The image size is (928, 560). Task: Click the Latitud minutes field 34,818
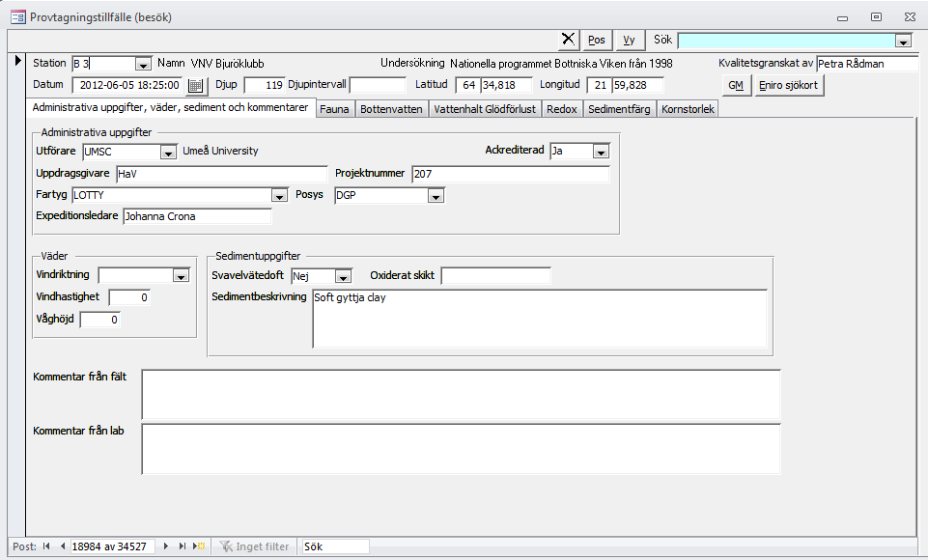[507, 85]
